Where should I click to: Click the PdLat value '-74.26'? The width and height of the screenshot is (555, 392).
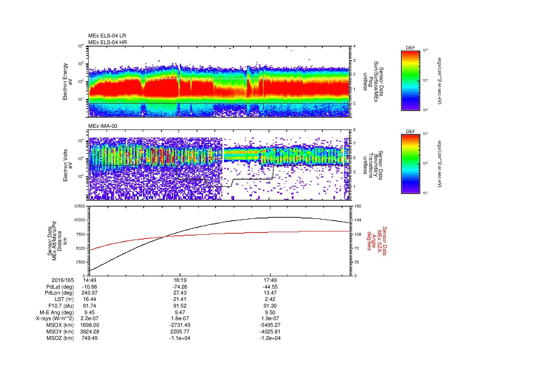tap(180, 287)
